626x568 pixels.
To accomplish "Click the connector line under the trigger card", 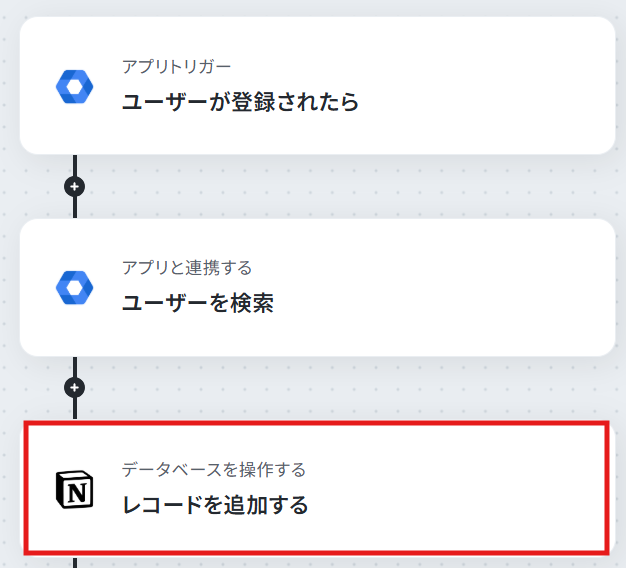I will pos(75,165).
